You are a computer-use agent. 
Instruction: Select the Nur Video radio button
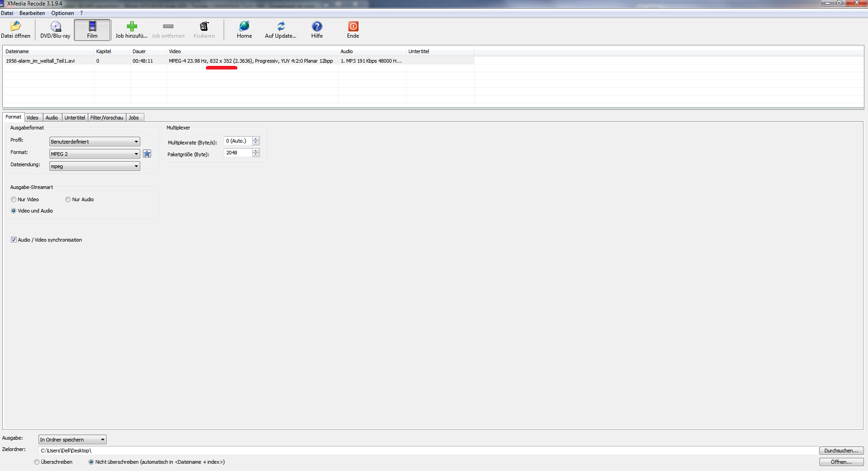tap(14, 199)
